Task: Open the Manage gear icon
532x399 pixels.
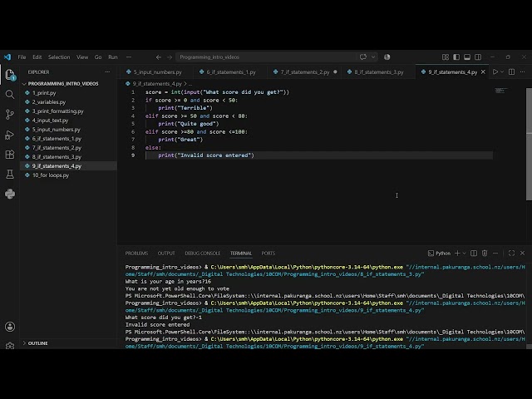Action: 10,346
